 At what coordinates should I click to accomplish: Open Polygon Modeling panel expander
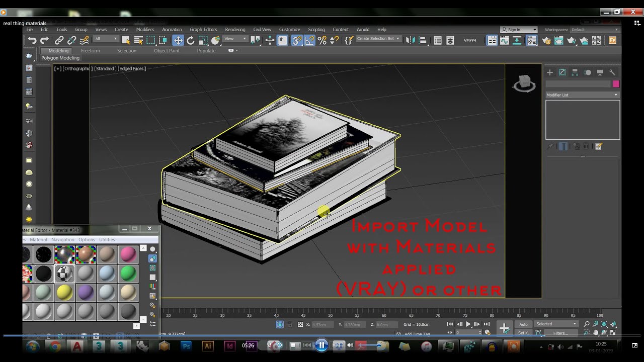[60, 58]
